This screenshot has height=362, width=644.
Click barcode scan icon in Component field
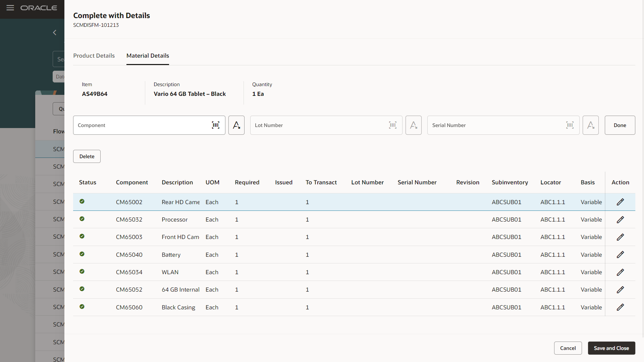pyautogui.click(x=216, y=125)
